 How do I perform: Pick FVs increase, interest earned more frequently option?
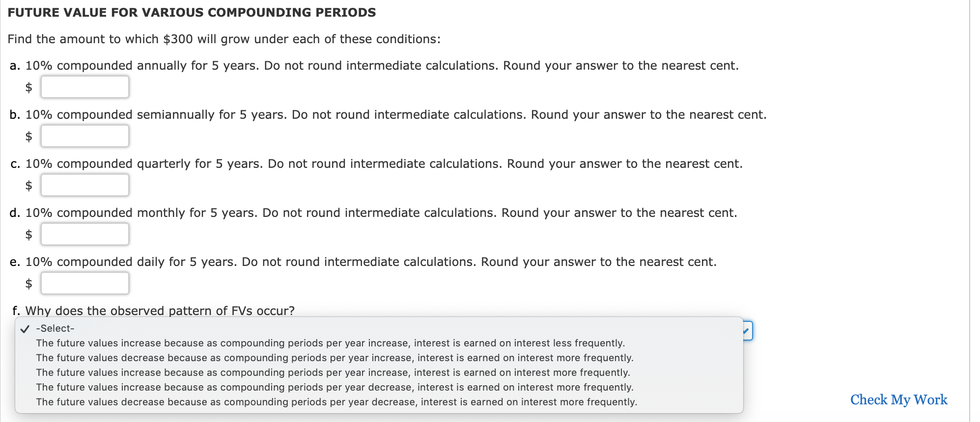click(333, 372)
